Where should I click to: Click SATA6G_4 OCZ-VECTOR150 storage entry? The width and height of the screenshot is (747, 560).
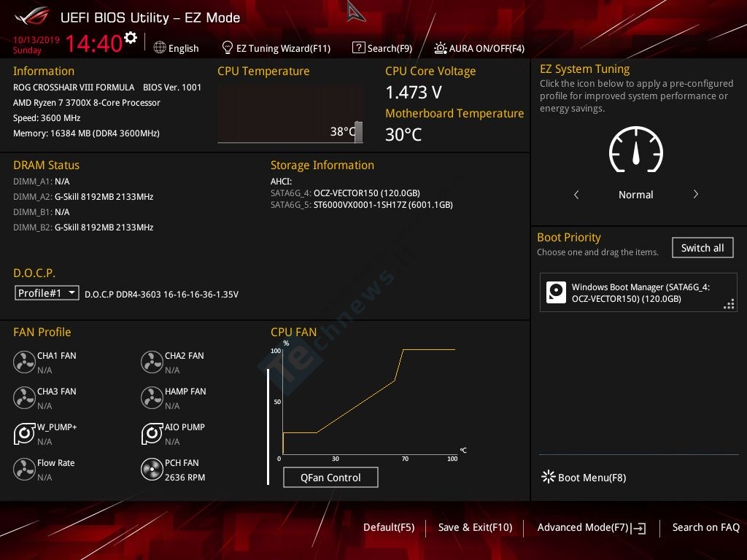click(x=345, y=192)
